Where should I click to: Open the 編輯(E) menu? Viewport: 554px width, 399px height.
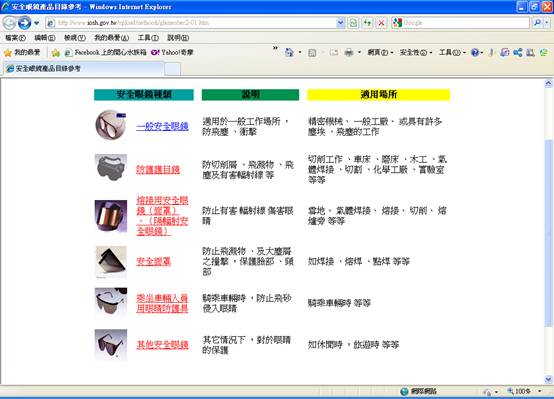[45, 38]
